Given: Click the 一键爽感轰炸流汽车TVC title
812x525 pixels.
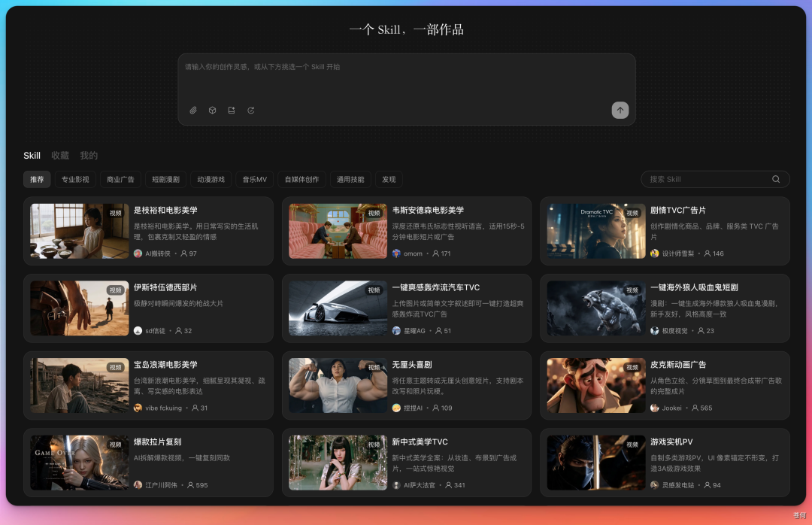Looking at the screenshot, I should click(x=436, y=287).
